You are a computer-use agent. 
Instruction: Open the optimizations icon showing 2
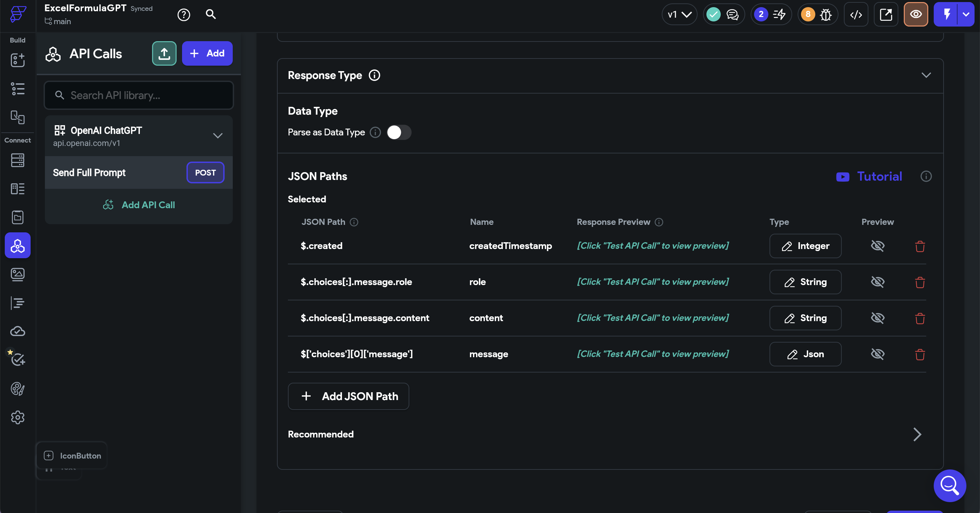[771, 14]
